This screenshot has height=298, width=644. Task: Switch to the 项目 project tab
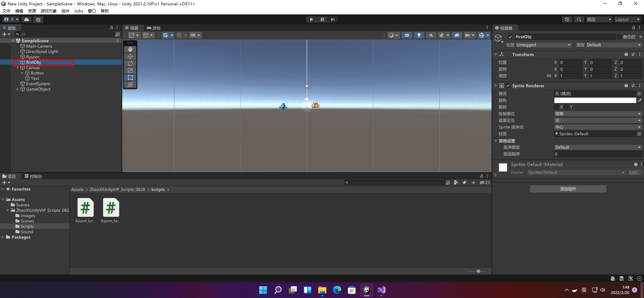click(x=9, y=176)
